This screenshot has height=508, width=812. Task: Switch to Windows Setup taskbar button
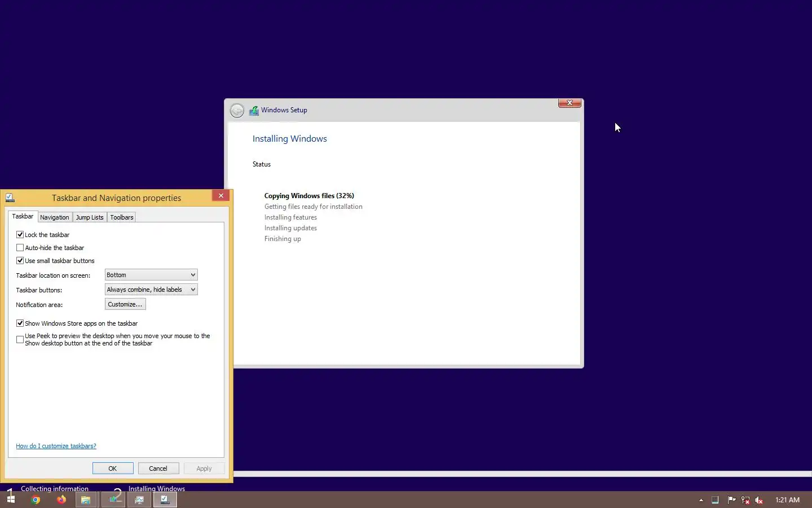coord(114,500)
